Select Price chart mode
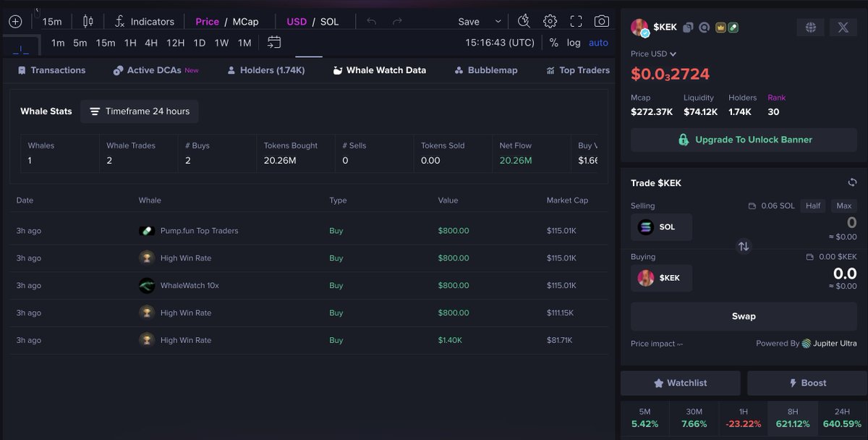 click(x=207, y=22)
